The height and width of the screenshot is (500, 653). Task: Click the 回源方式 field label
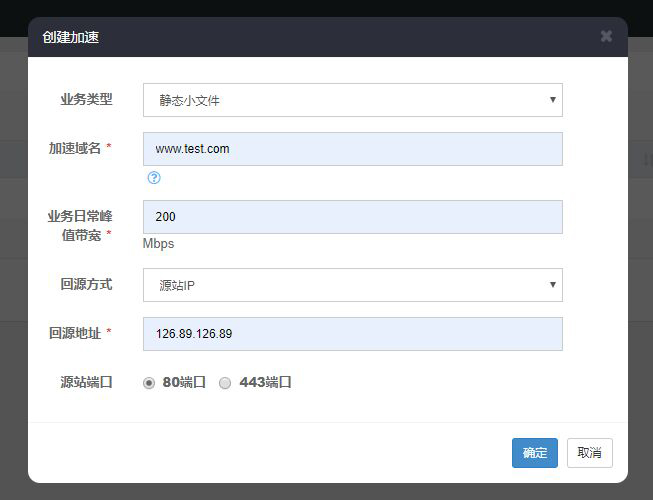pos(86,284)
